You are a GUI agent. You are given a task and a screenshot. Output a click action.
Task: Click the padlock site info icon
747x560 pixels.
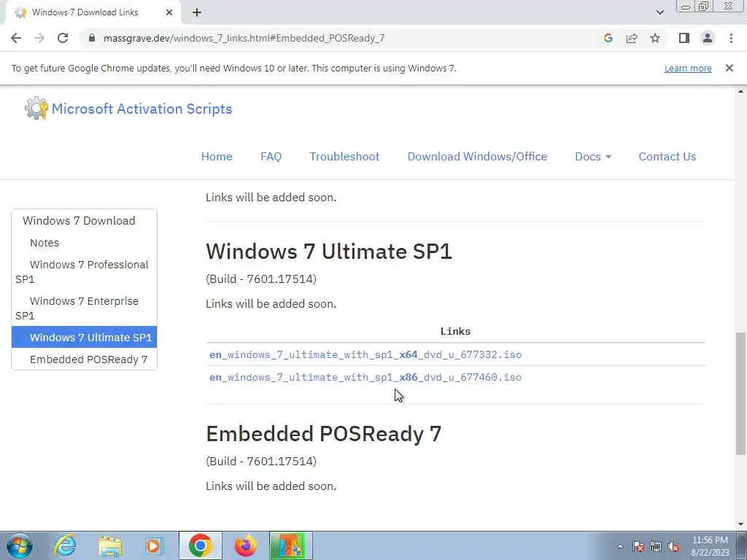click(x=92, y=38)
